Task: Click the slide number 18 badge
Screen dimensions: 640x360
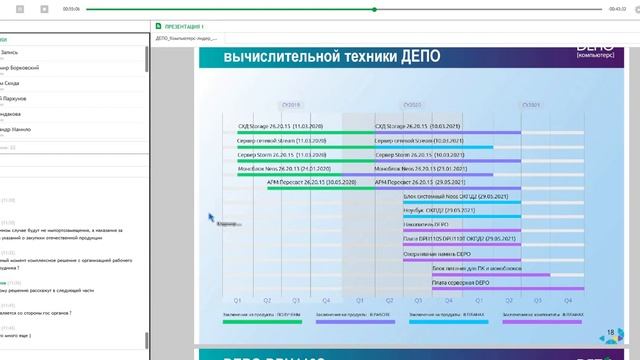Action: [x=611, y=333]
